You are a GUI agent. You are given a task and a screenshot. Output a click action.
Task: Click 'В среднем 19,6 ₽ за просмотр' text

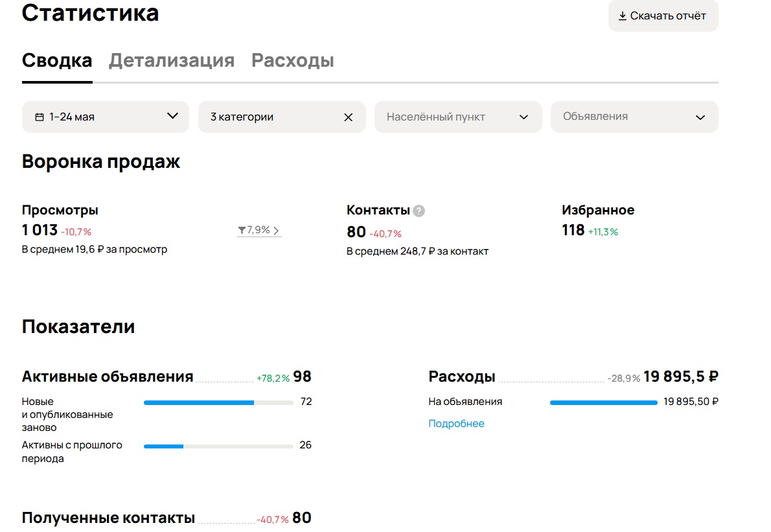coord(95,249)
